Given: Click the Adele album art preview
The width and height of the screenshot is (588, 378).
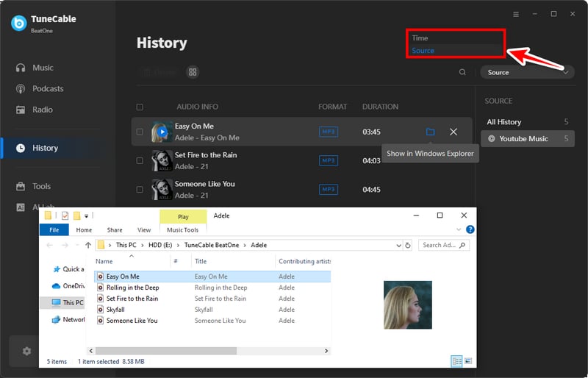Looking at the screenshot, I should coord(408,304).
